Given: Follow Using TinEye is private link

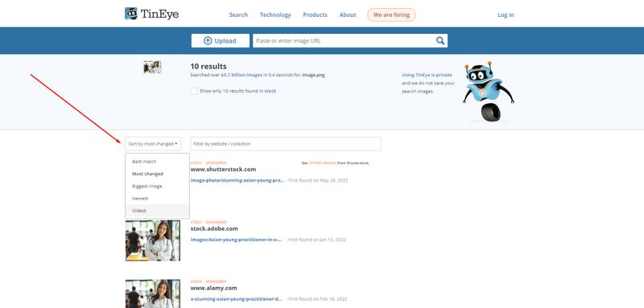Looking at the screenshot, I should [427, 75].
